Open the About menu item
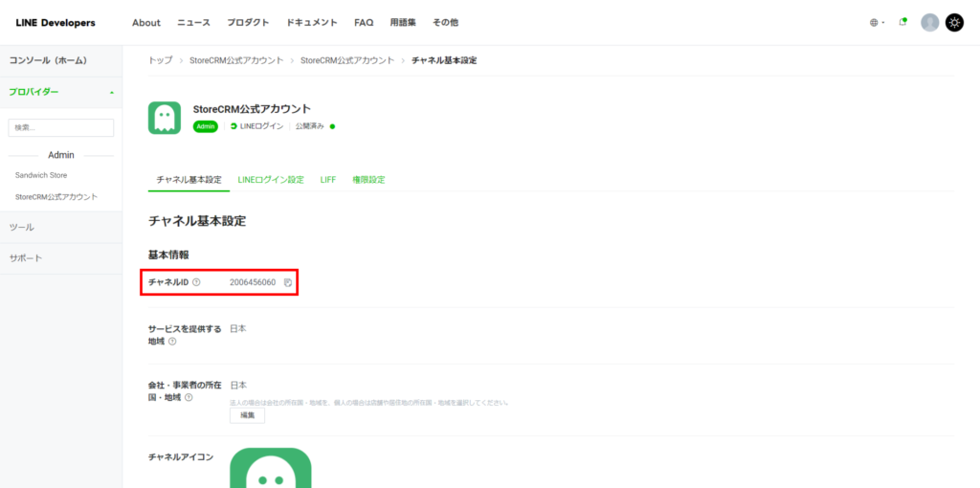This screenshot has height=488, width=980. [x=146, y=23]
